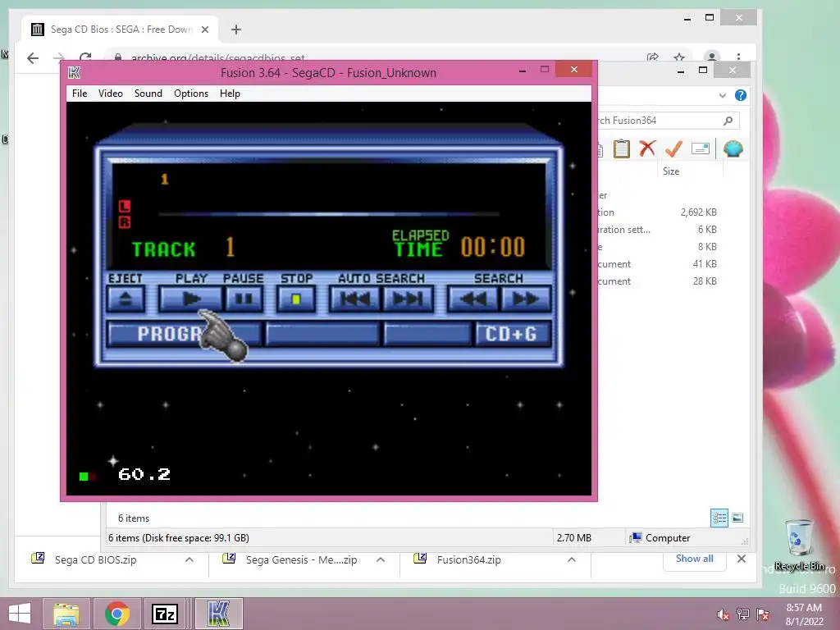840x630 pixels.
Task: Click the Eject button on the CD player
Action: 126,299
